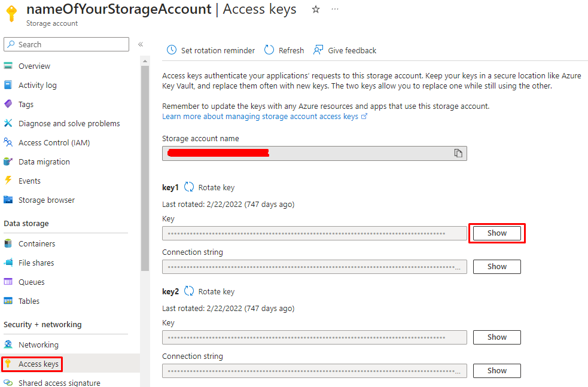Viewport: 588px width, 387px height.
Task: Click the key2 Key masked field
Action: [x=315, y=337]
